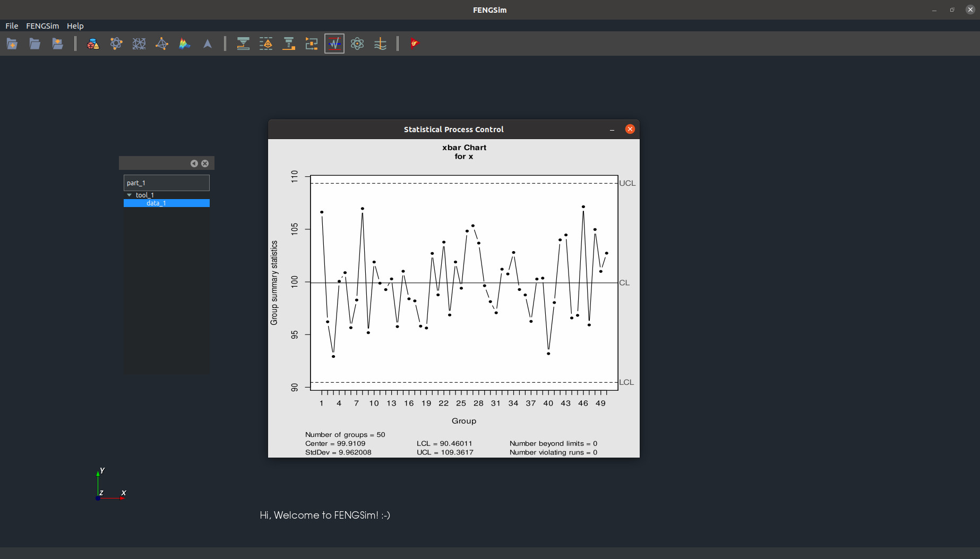Click the workflow process diagram icon
The width and height of the screenshot is (980, 559).
(x=312, y=44)
